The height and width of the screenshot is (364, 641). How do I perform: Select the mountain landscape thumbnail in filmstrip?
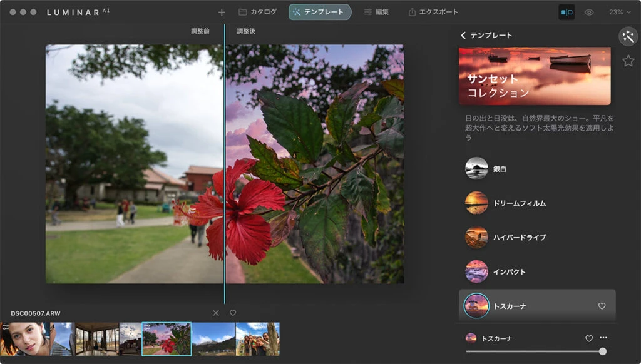213,339
